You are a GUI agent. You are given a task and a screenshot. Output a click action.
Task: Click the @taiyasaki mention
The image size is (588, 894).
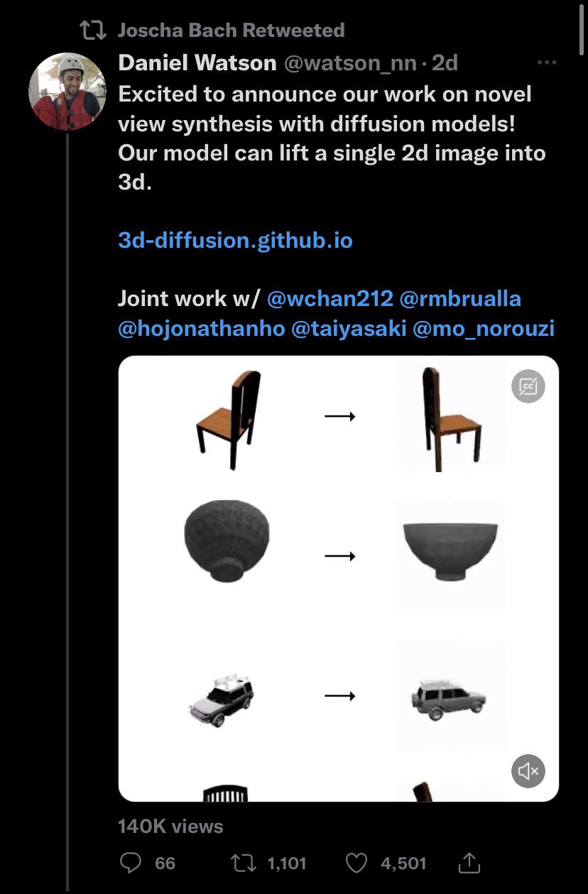click(348, 328)
